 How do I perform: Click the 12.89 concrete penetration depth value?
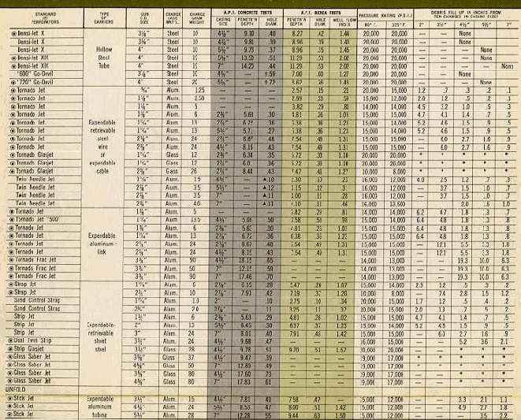[x=246, y=366]
